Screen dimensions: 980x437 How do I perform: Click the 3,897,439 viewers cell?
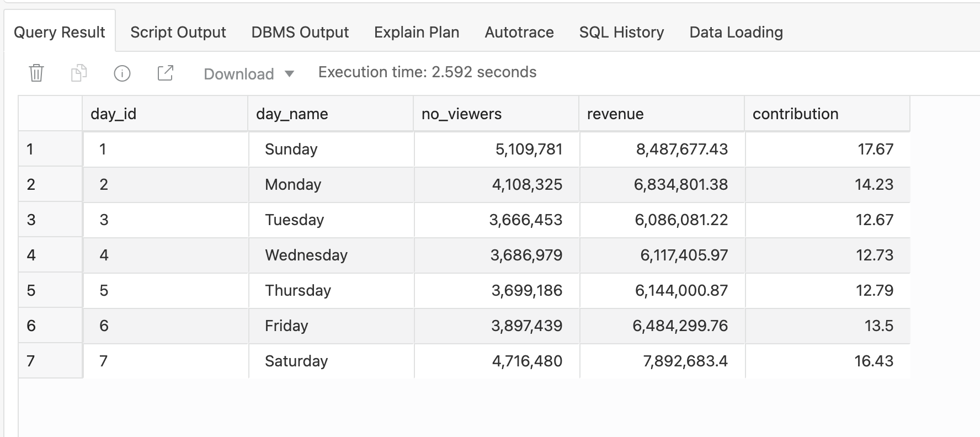tap(497, 326)
